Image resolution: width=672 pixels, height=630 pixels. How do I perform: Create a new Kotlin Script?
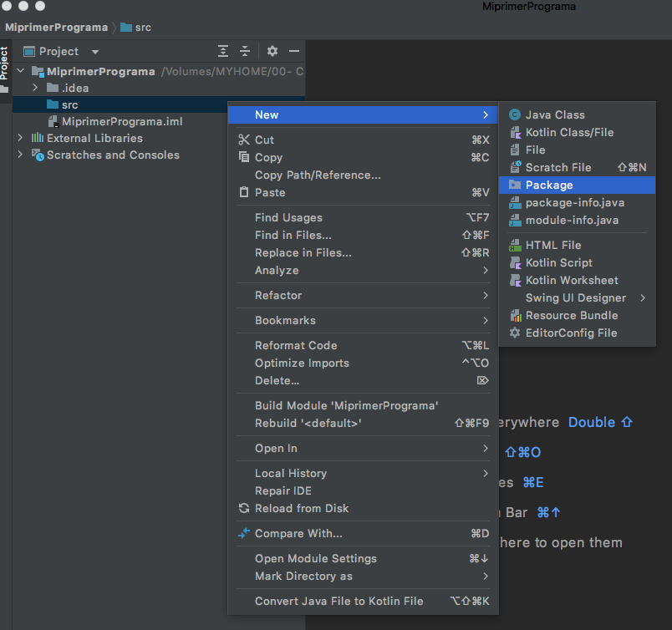578,262
